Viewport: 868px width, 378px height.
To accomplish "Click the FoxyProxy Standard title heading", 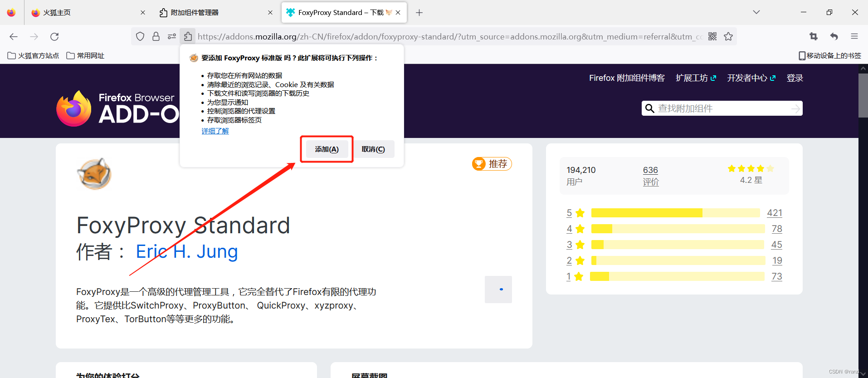I will coord(183,226).
